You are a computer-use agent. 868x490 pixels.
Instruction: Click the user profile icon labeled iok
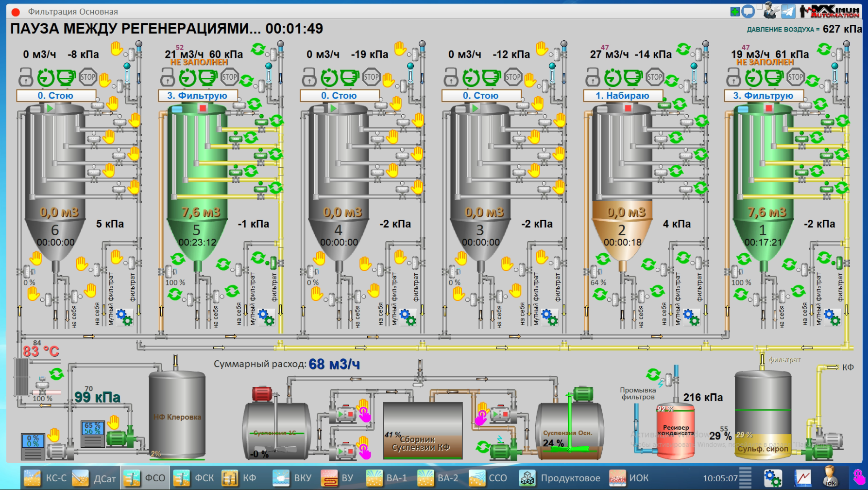831,477
